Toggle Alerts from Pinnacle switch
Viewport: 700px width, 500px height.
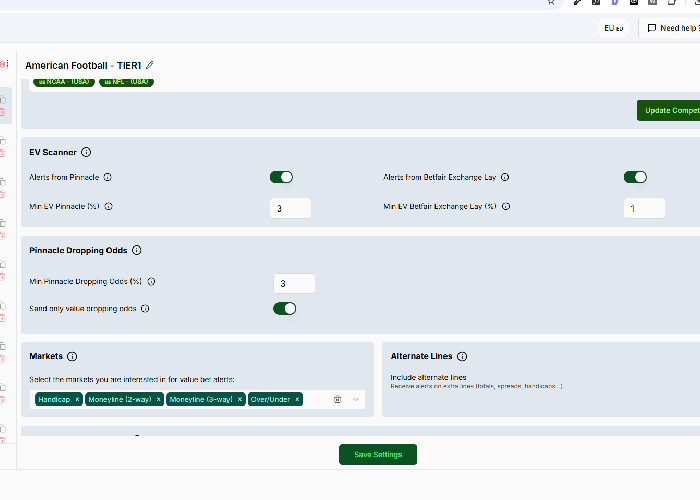coord(281,177)
